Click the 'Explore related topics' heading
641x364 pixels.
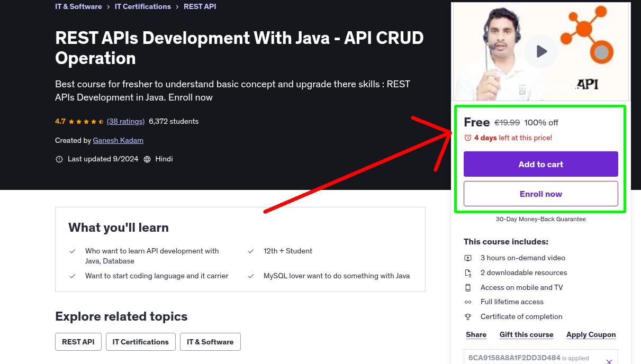pos(121,316)
